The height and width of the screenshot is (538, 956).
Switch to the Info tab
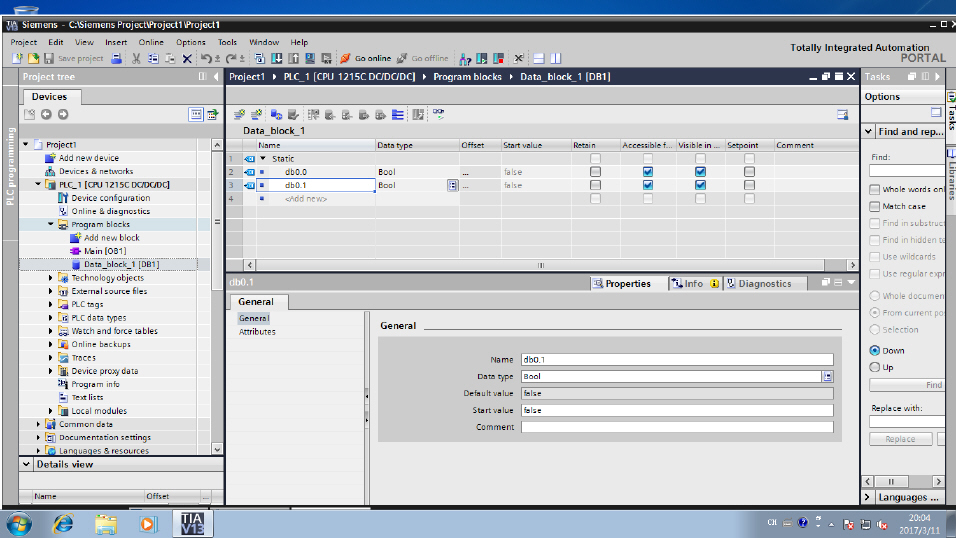pos(694,284)
